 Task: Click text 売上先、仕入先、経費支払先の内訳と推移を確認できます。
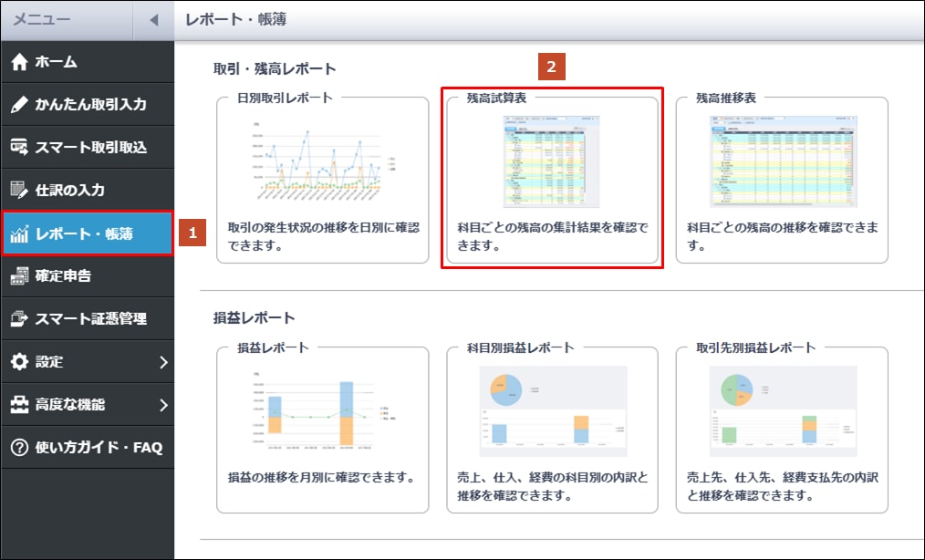pyautogui.click(x=783, y=486)
